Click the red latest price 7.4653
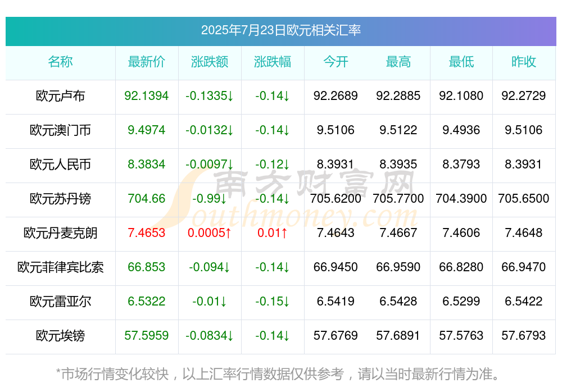Viewport: 562px width, 392px height. point(146,233)
